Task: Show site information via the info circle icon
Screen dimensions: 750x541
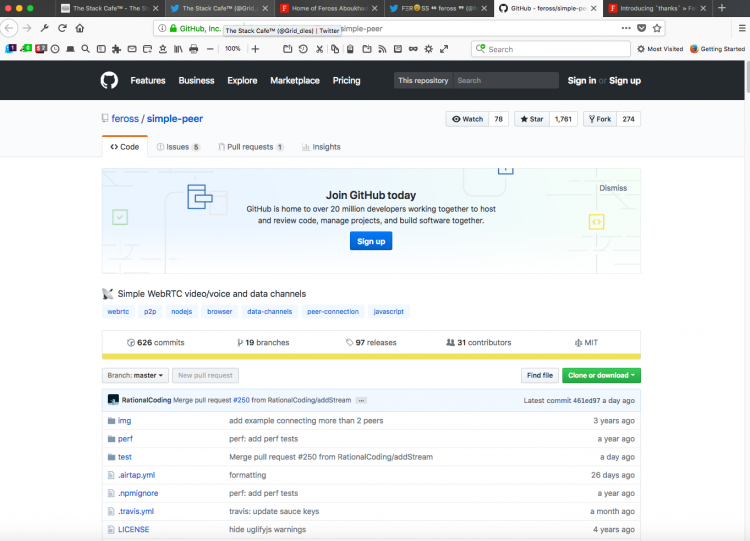Action: [162, 29]
